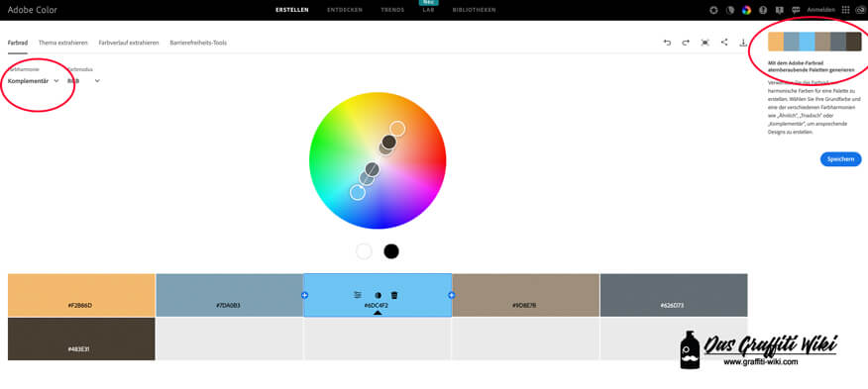Download the palette via download icon
This screenshot has width=868, height=389.
743,43
